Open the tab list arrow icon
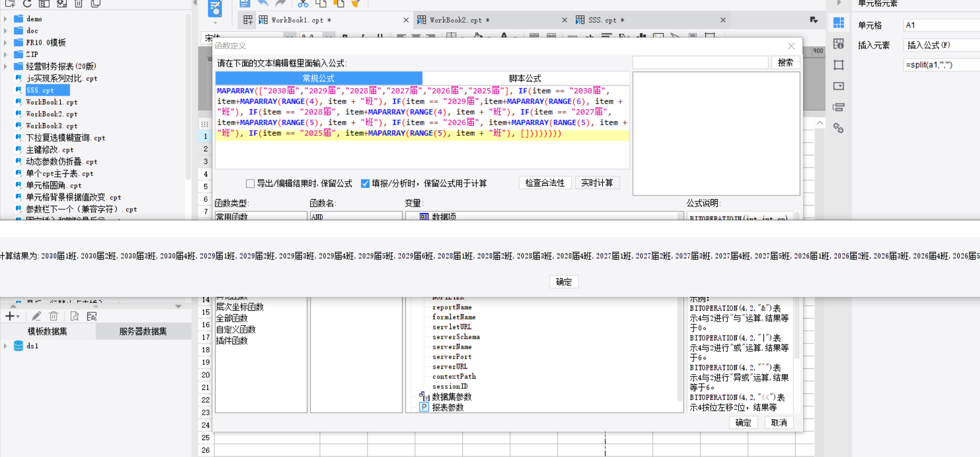The image size is (980, 457). coord(814,20)
